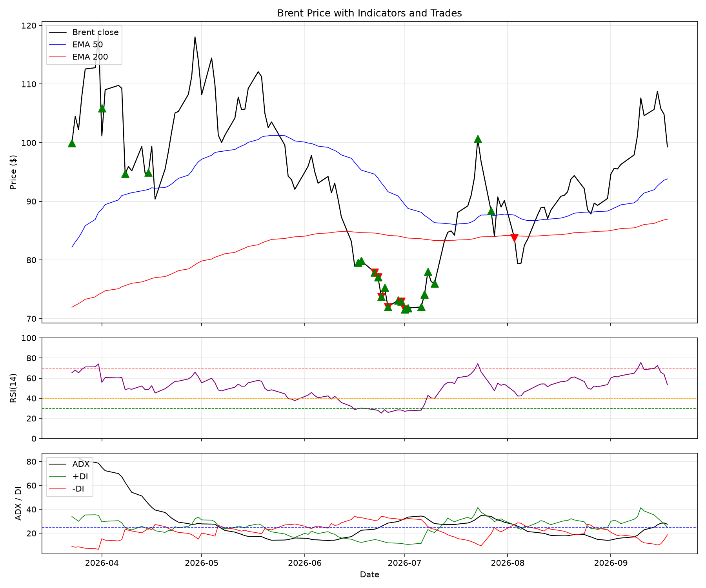Screen dimensions: 706x588
Task: Select the green buy marker near 106 at 2026-04
Action: tap(102, 108)
